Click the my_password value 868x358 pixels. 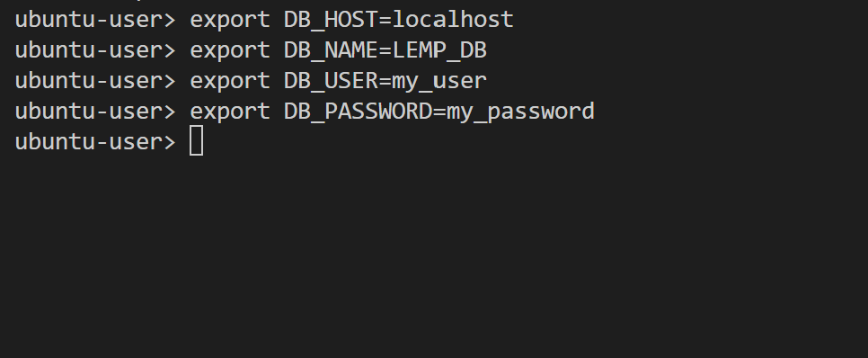[520, 112]
